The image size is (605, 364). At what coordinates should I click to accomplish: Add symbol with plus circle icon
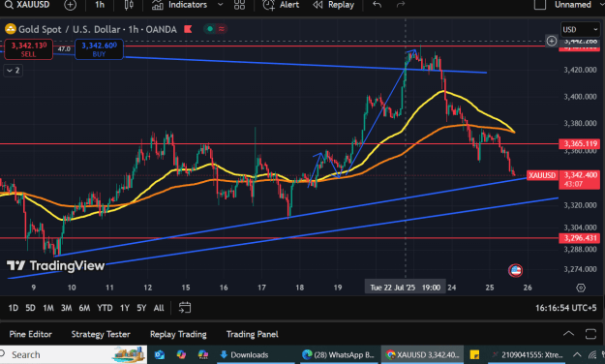[x=71, y=5]
